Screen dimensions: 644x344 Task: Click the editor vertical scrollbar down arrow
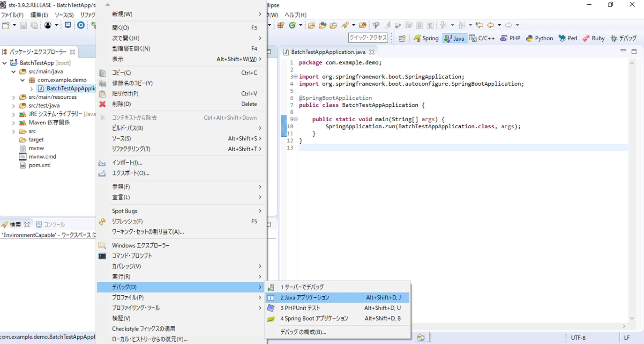tap(632, 318)
